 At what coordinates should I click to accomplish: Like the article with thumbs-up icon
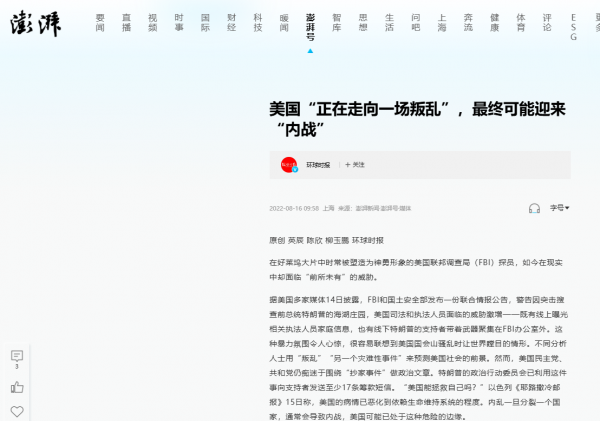17,387
